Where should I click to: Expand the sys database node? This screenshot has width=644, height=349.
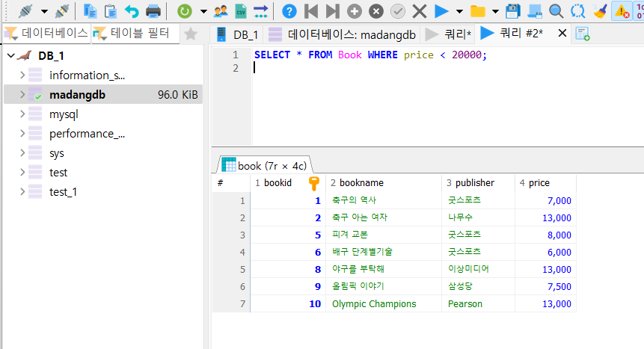tap(22, 153)
